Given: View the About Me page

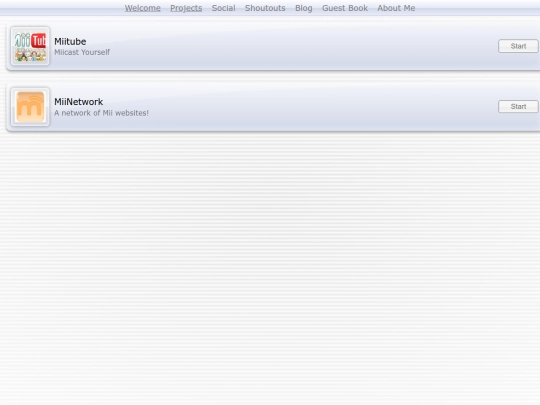Looking at the screenshot, I should (396, 8).
